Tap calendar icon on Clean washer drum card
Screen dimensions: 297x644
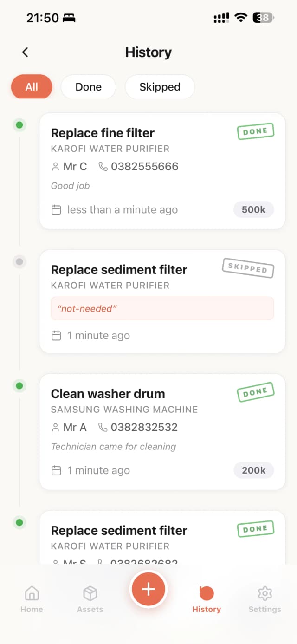coord(56,470)
